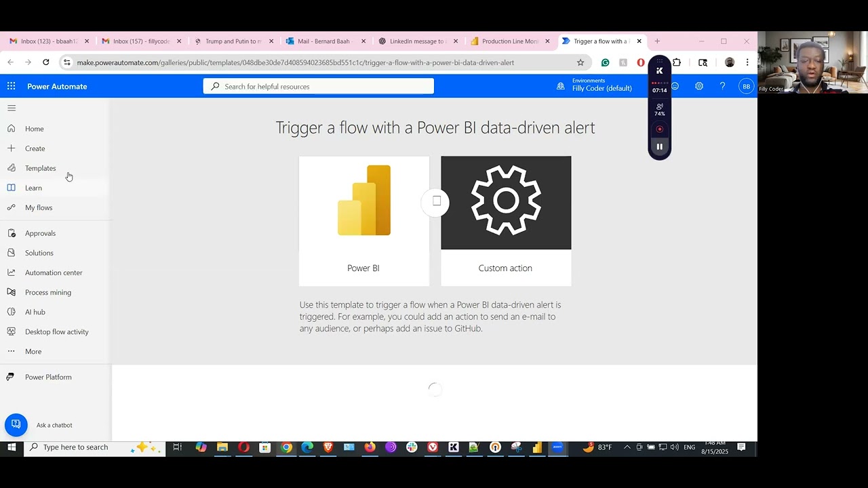Open the Windows Start menu

pyautogui.click(x=11, y=447)
